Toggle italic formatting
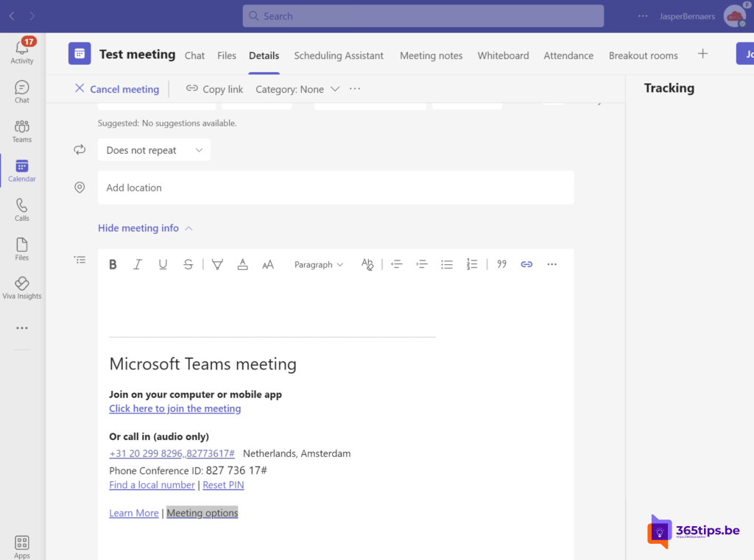This screenshot has width=754, height=560. (138, 264)
